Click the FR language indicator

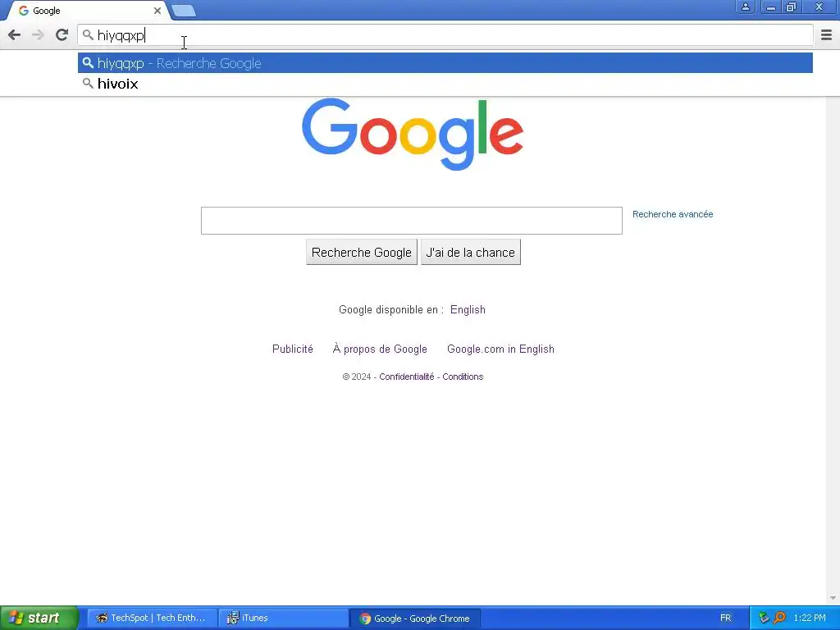(725, 619)
